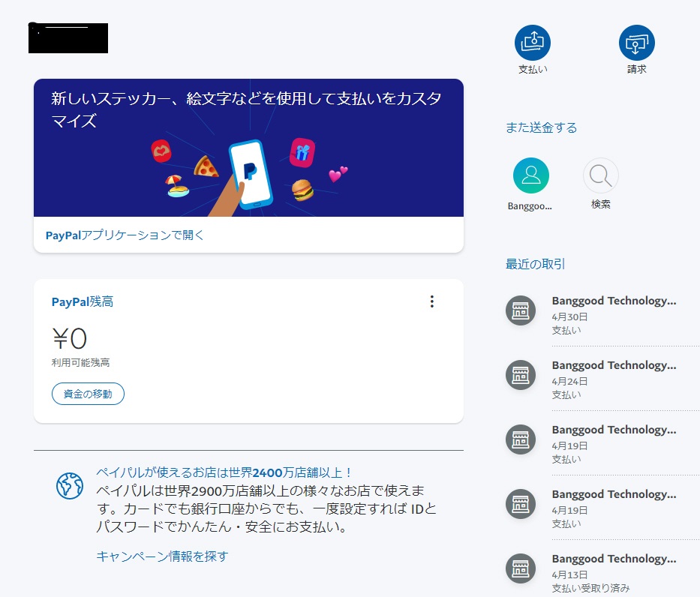Open ペイパルが使えるお店は世界2400万店舗以上！ link
The height and width of the screenshot is (597, 700).
click(224, 472)
